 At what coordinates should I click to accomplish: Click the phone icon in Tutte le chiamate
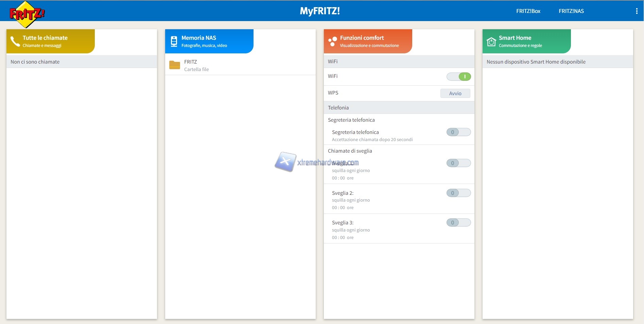coord(15,41)
